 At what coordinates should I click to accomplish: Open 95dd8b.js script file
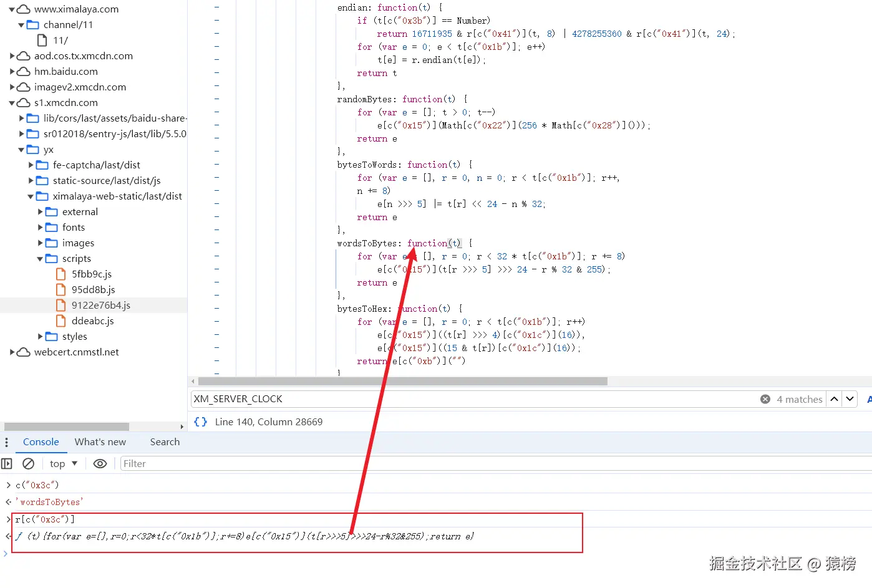coord(93,290)
